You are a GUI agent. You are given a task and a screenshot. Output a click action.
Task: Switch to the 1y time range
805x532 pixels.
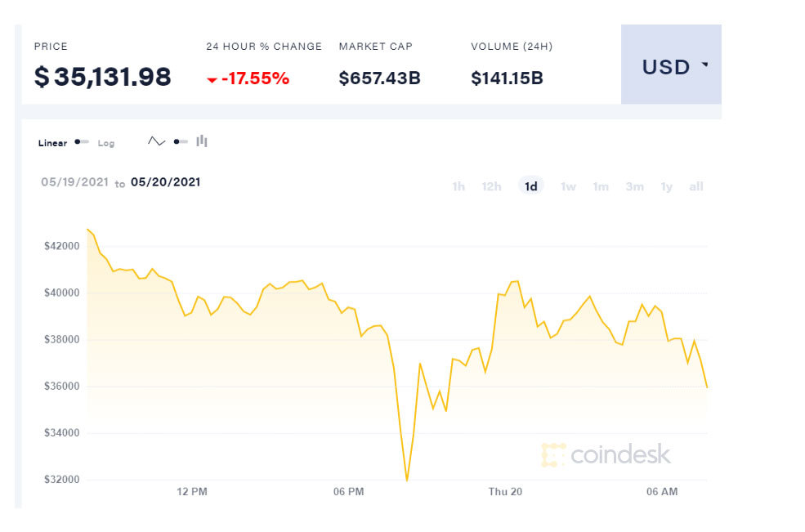pyautogui.click(x=667, y=186)
